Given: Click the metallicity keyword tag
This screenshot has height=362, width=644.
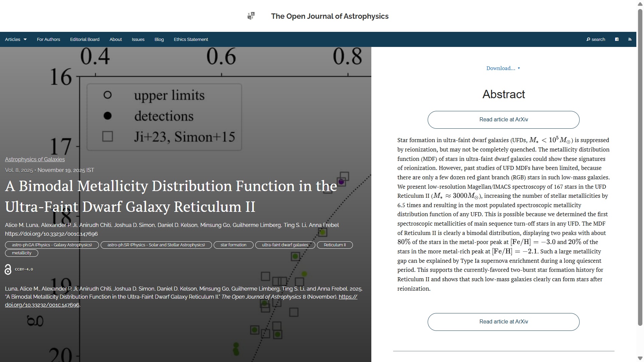Looking at the screenshot, I should click(21, 253).
